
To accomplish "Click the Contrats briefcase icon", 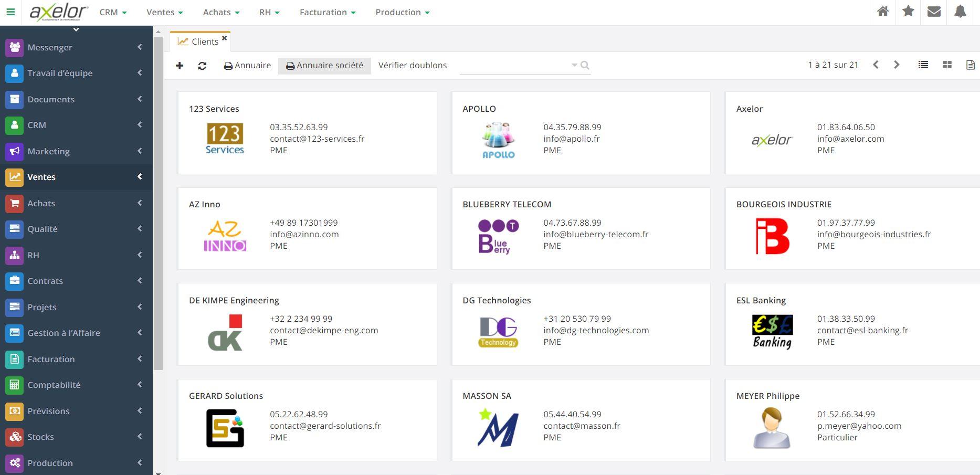I will 15,281.
